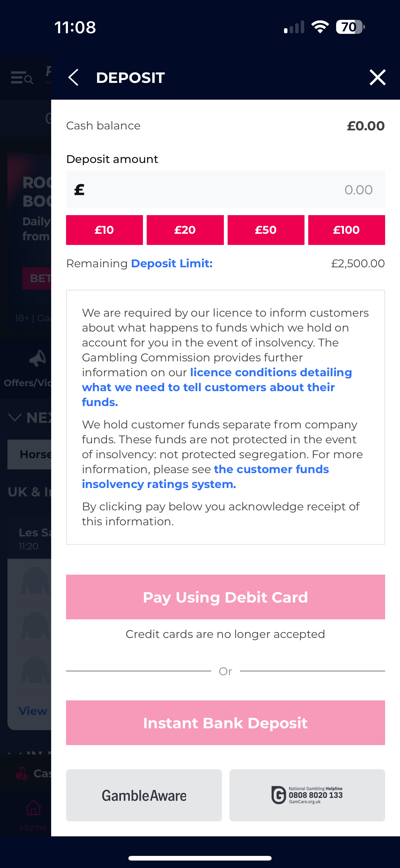The height and width of the screenshot is (868, 400).
Task: Tap the GamCare helpline logo
Action: pos(307,795)
